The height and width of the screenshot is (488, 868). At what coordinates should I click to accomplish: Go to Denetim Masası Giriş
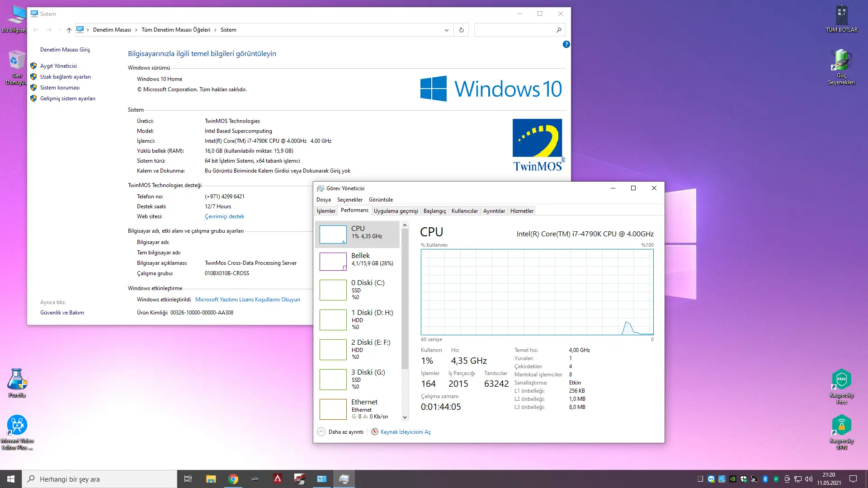tap(65, 50)
